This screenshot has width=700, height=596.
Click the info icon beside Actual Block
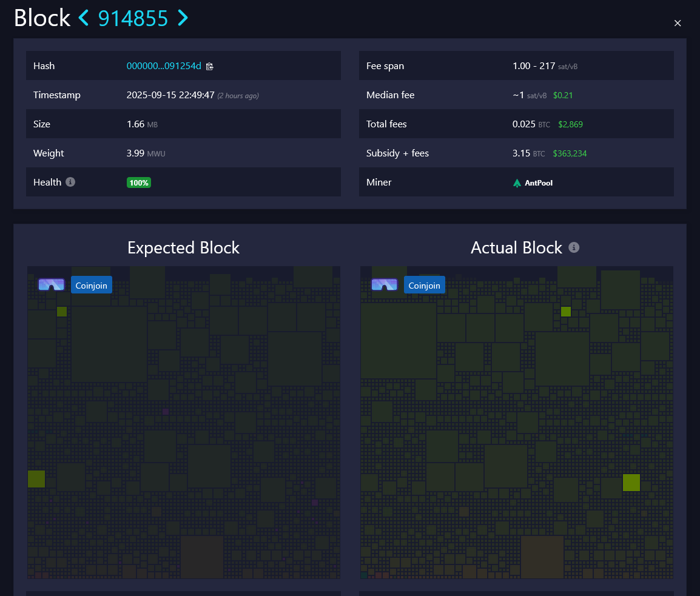(x=574, y=247)
